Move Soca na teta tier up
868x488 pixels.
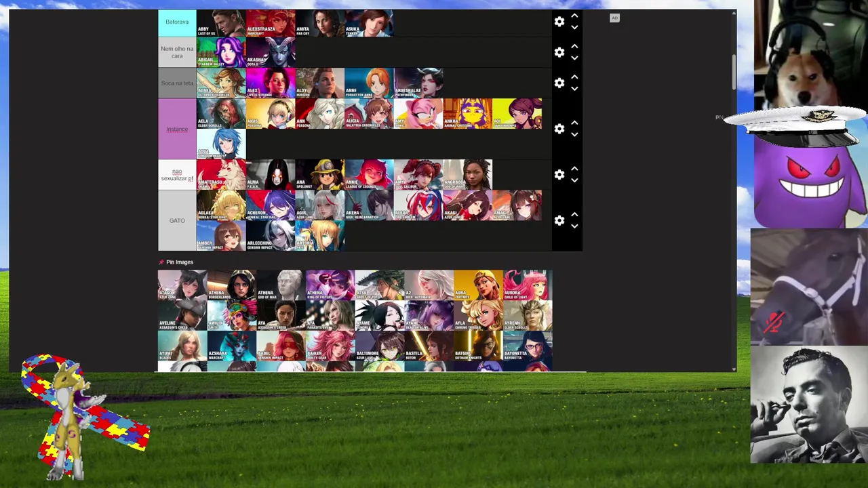[x=574, y=77]
